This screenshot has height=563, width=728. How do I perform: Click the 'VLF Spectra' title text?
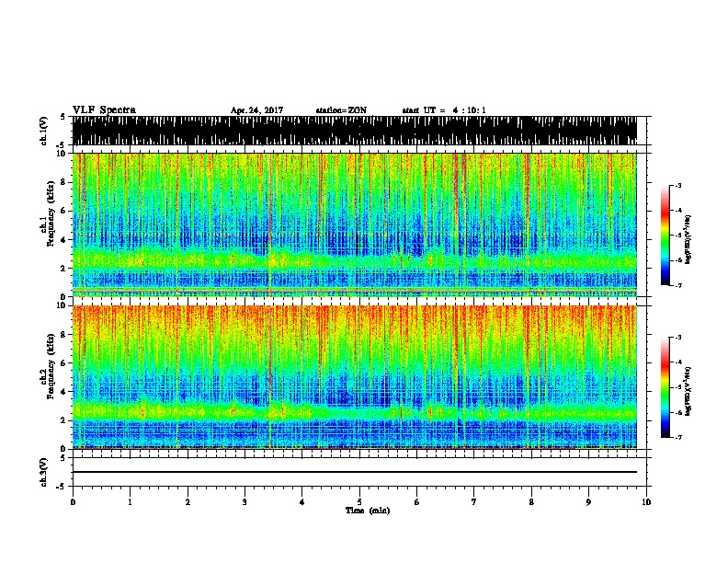pos(104,110)
